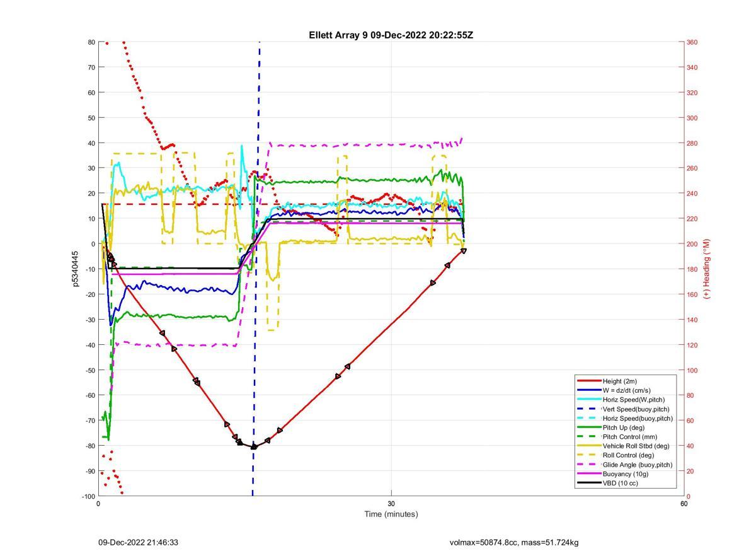
Task: Click the left axis tick label "30"
Action: tap(91, 168)
